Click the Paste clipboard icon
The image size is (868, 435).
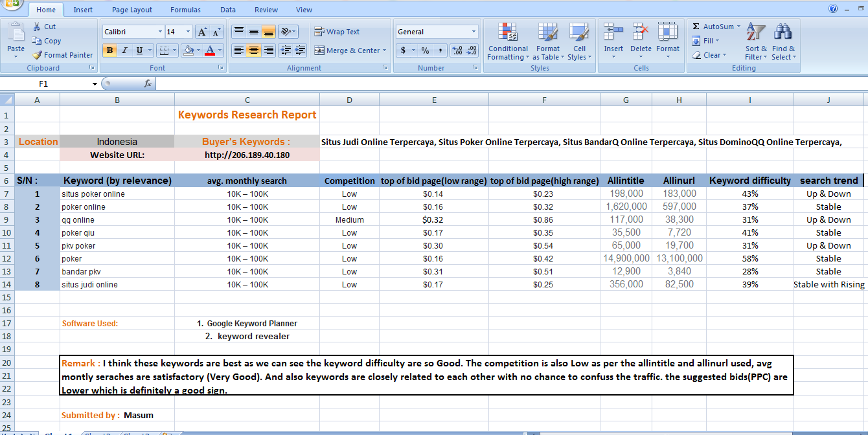(16, 32)
